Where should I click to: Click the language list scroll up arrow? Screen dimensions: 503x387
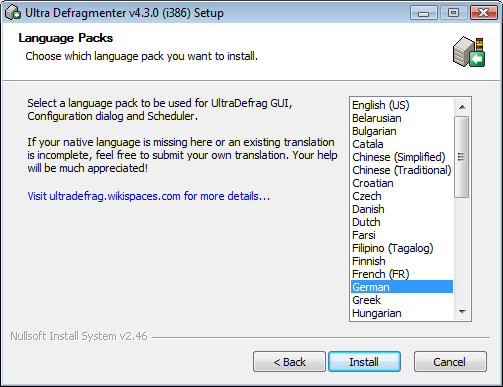tap(462, 107)
